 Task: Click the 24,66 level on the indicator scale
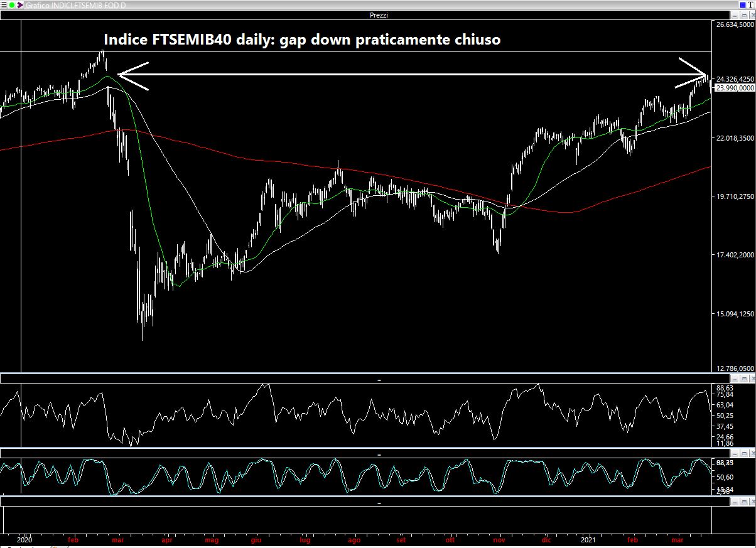[725, 436]
